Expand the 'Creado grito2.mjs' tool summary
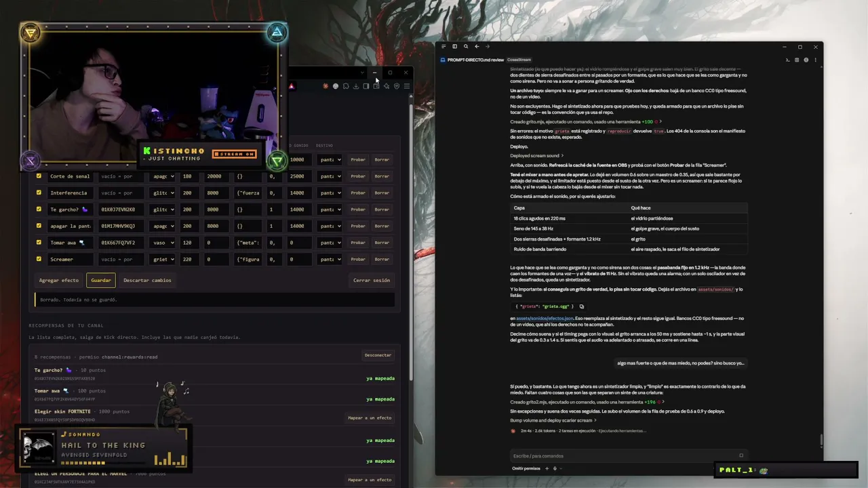The height and width of the screenshot is (488, 868). click(x=586, y=402)
